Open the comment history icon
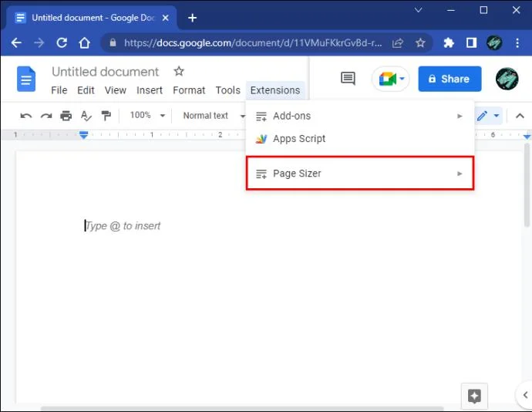532x412 pixels. click(348, 79)
